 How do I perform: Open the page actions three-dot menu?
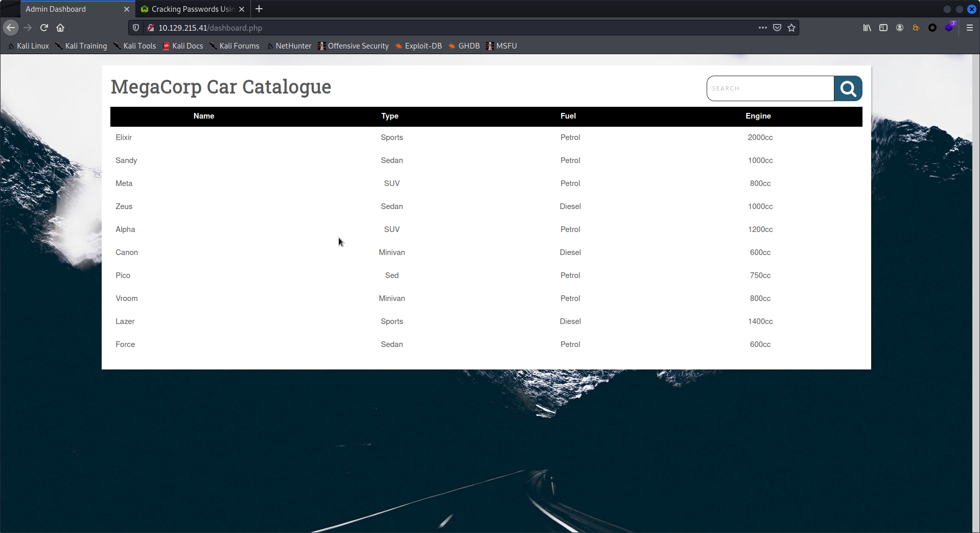click(763, 28)
